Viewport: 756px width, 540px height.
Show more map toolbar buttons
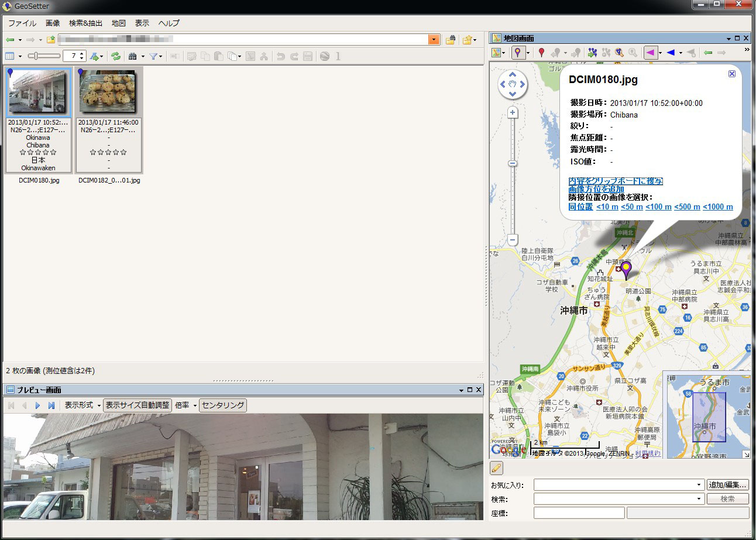point(747,50)
